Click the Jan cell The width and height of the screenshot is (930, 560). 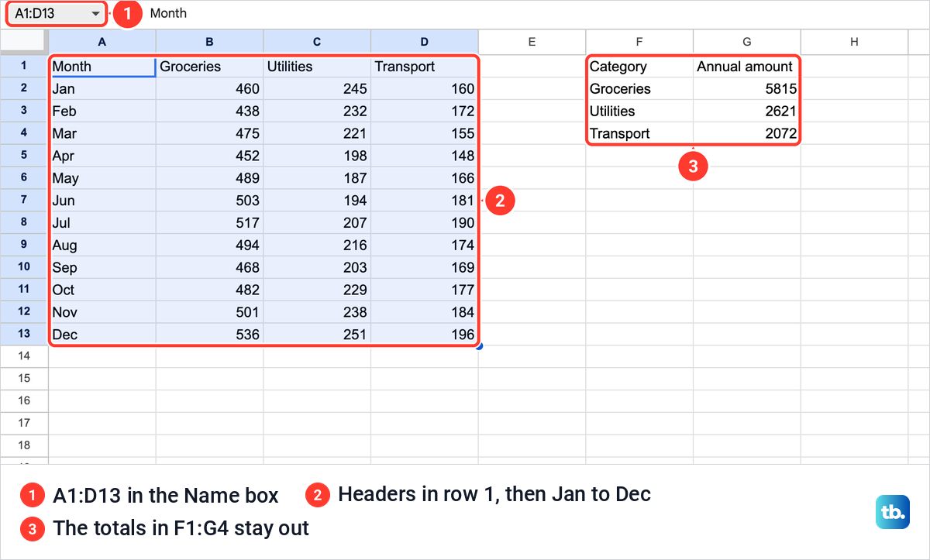pyautogui.click(x=102, y=89)
